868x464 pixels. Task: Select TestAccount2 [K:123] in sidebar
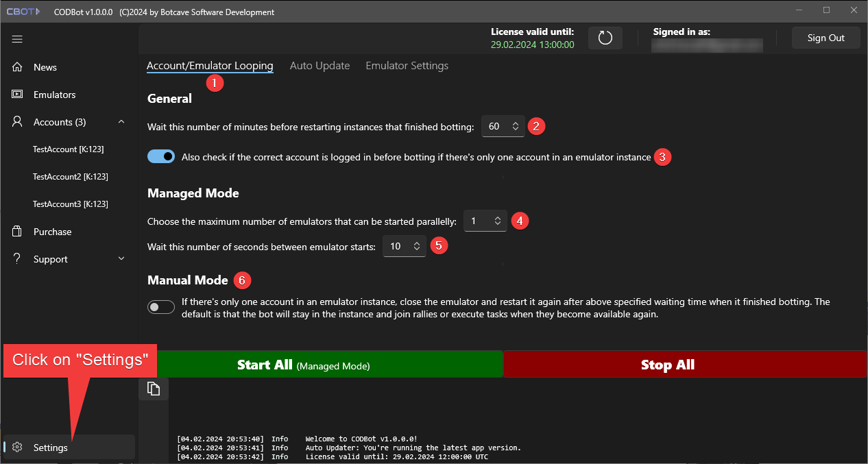(x=70, y=177)
